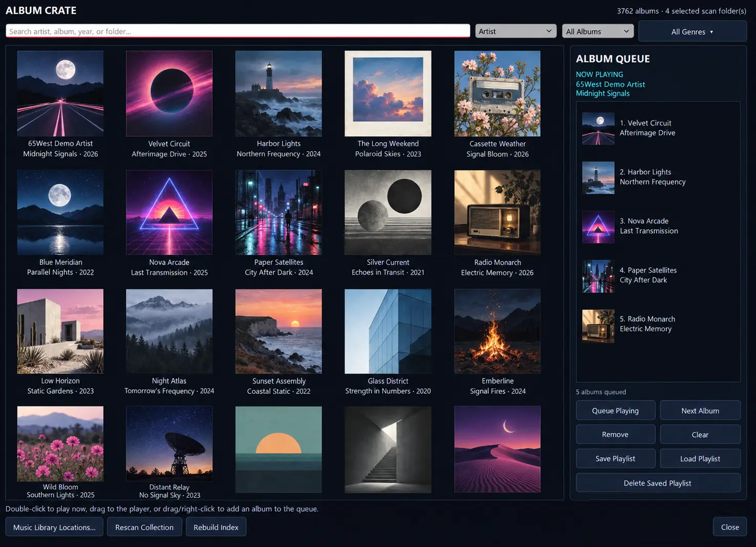Image resolution: width=756 pixels, height=547 pixels.
Task: Expand the All Genres dropdown
Action: tap(692, 32)
